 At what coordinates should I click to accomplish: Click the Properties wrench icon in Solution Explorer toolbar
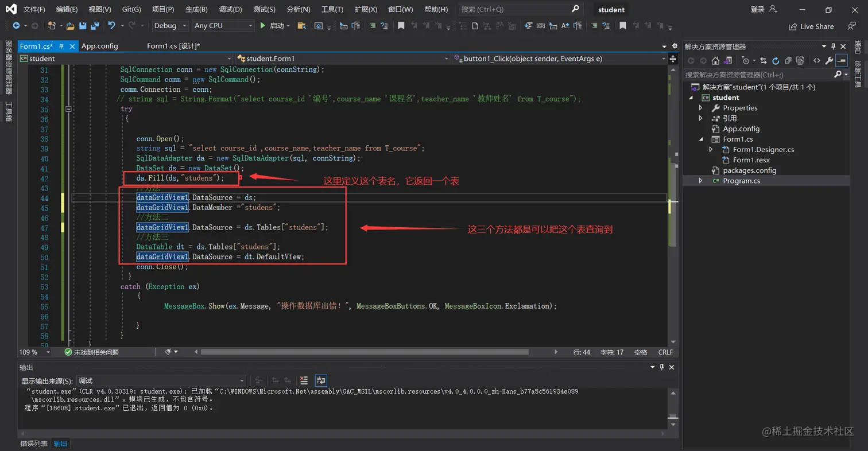click(828, 61)
